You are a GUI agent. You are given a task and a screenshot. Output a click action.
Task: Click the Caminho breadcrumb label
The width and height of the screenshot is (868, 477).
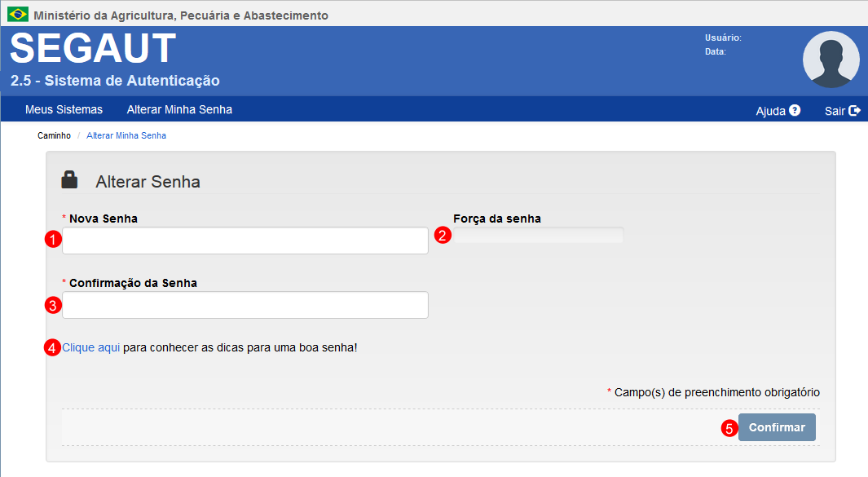click(55, 135)
